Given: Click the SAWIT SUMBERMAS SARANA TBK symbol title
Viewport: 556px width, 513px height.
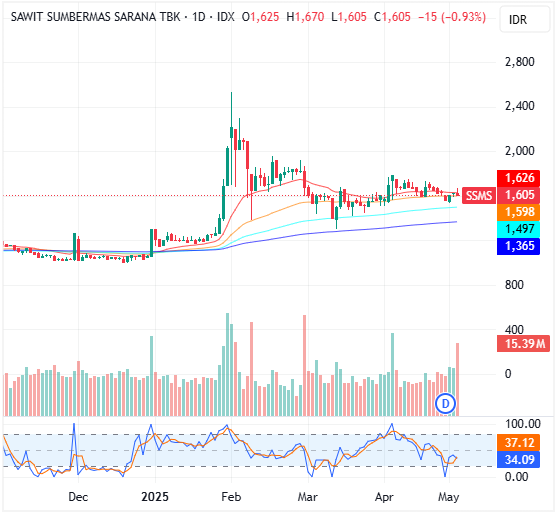Looking at the screenshot, I should pyautogui.click(x=95, y=17).
